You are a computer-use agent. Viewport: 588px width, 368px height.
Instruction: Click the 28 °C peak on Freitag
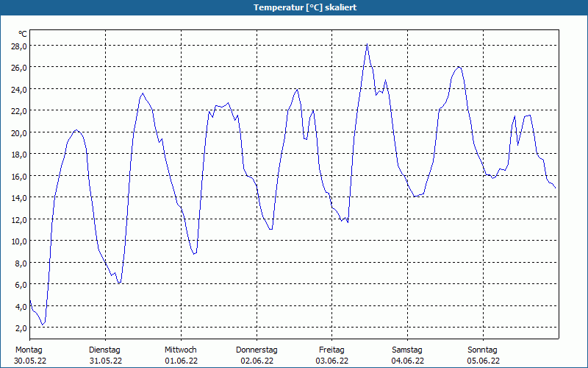[x=367, y=44]
